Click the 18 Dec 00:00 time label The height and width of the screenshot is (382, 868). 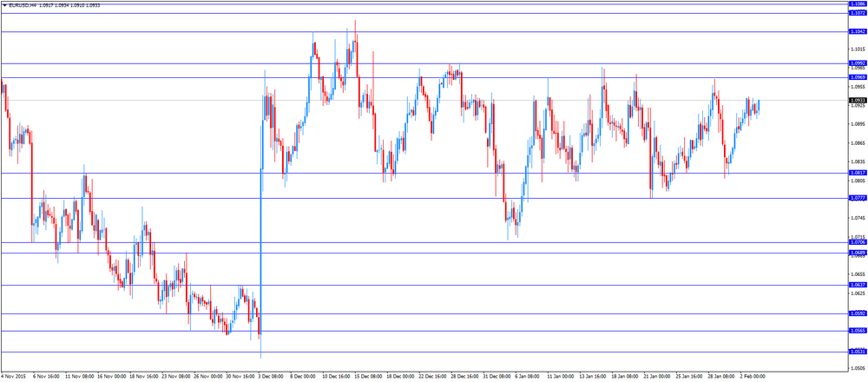point(400,377)
